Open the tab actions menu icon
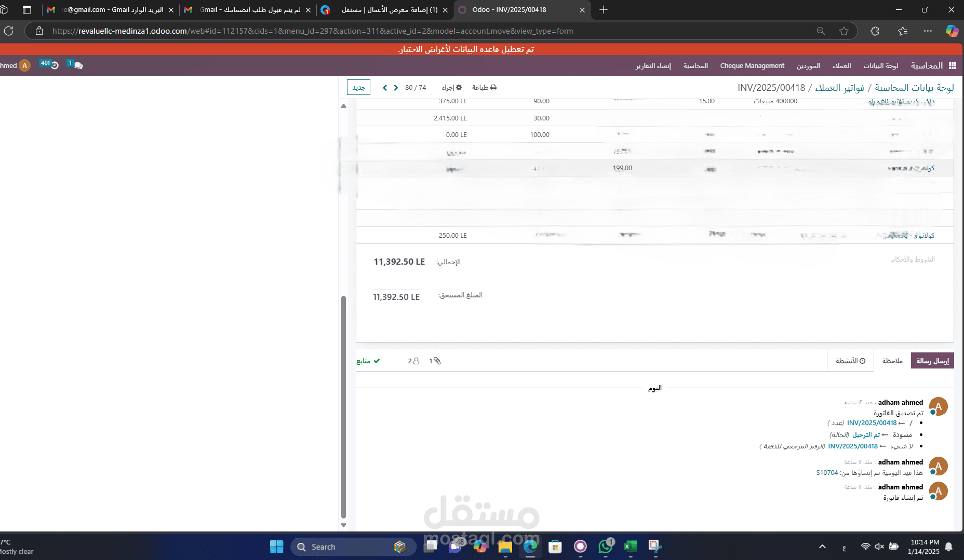964x560 pixels. click(27, 10)
